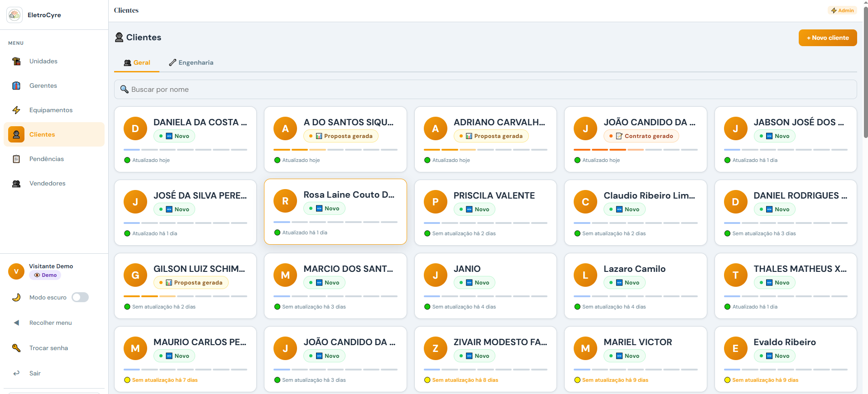Screen dimensions: 868x394
Task: Click progress bar on JOÃO CANDIDO Contrato card
Action: click(636, 150)
